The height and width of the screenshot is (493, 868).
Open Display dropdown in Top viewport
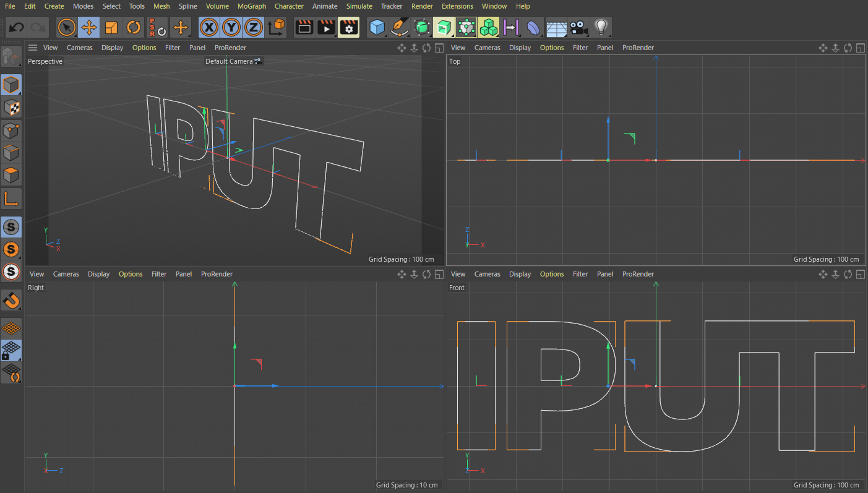tap(520, 48)
